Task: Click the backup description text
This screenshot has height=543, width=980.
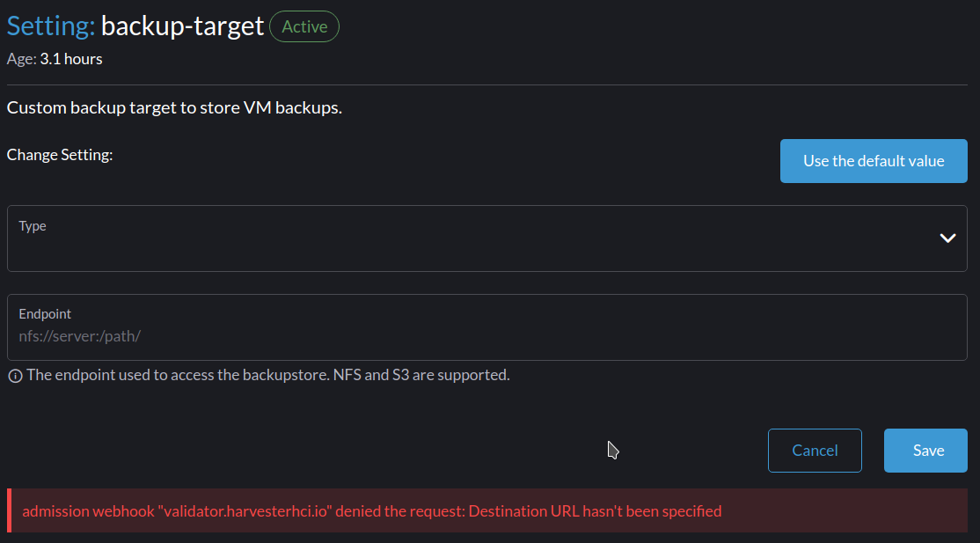Action: (x=173, y=107)
